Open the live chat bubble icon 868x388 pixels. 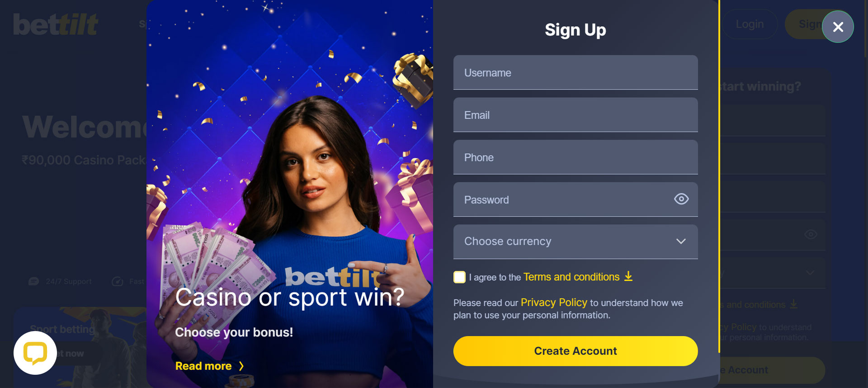pyautogui.click(x=35, y=353)
